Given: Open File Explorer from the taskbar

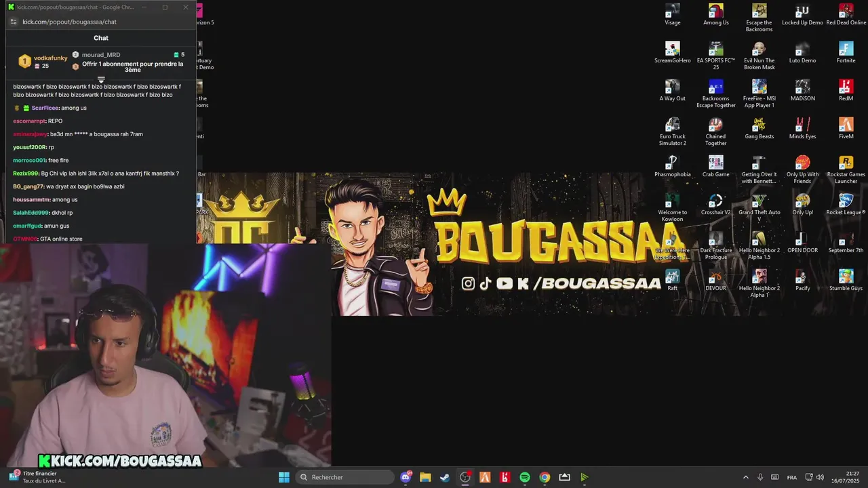Looking at the screenshot, I should tap(425, 477).
